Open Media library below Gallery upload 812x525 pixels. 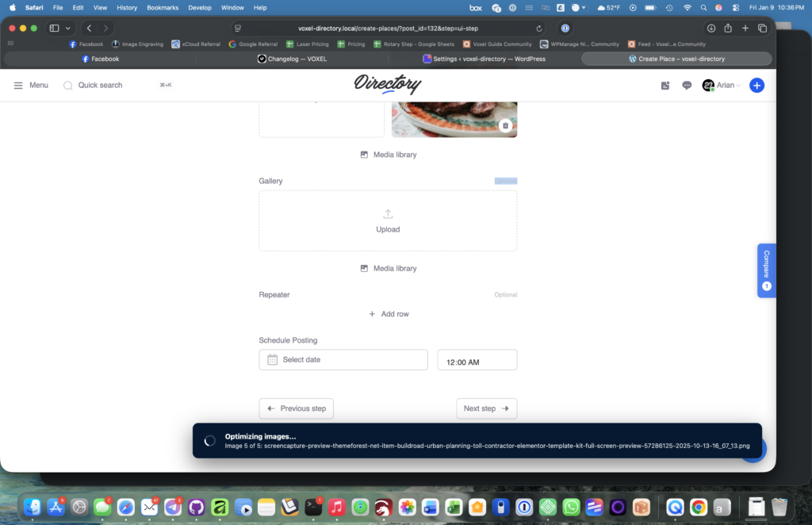(388, 269)
